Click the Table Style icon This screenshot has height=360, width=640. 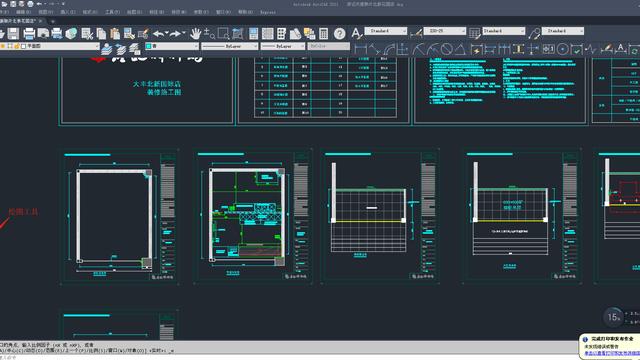coord(474,33)
